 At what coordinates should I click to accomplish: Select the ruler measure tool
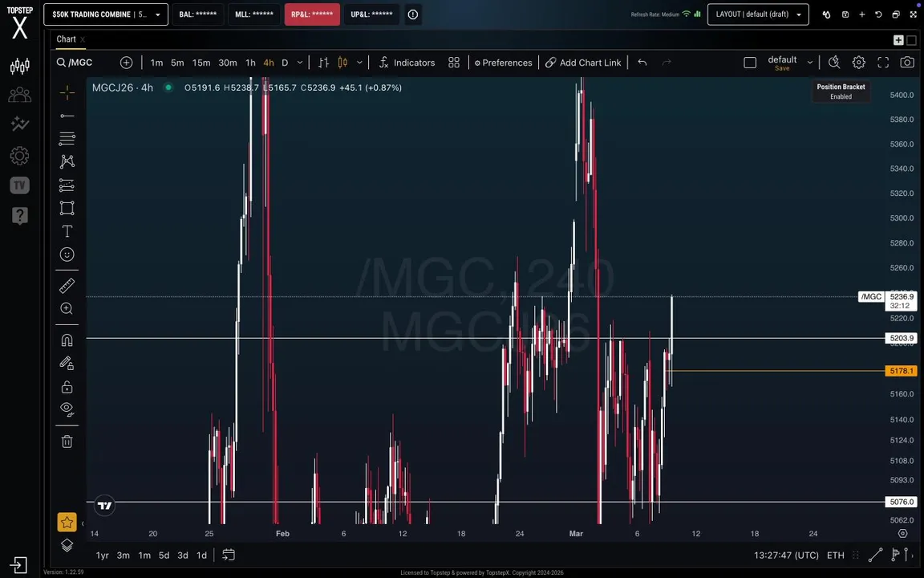click(x=67, y=286)
